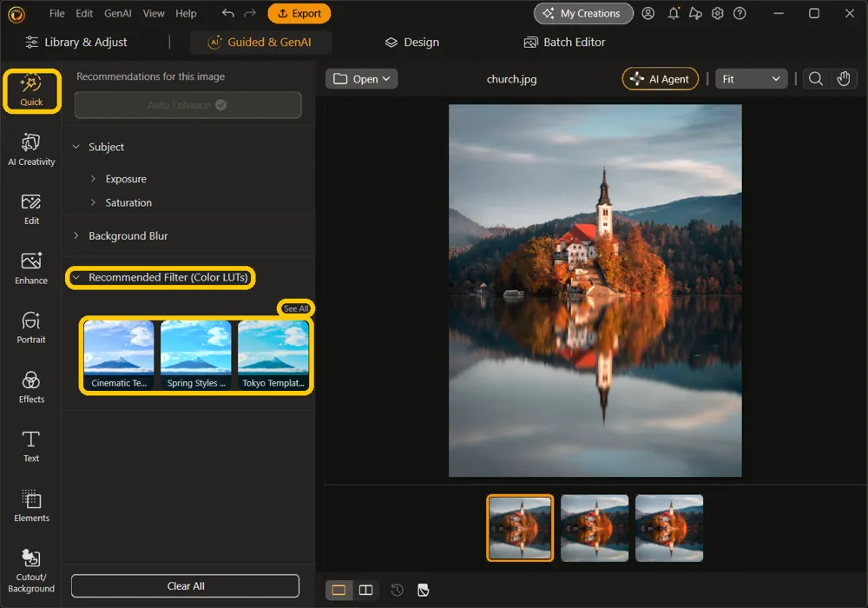Screen dimensions: 868x608
Task: Open Cutout/Background tool
Action: pos(31,571)
